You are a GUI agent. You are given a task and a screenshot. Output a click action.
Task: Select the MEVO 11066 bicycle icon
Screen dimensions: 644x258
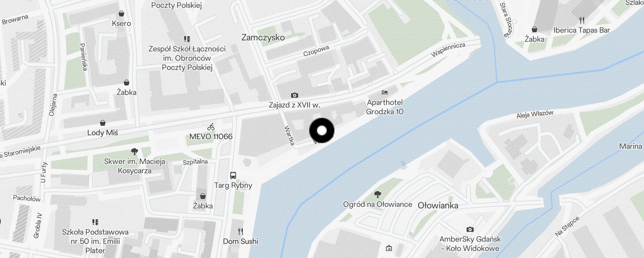tap(211, 127)
